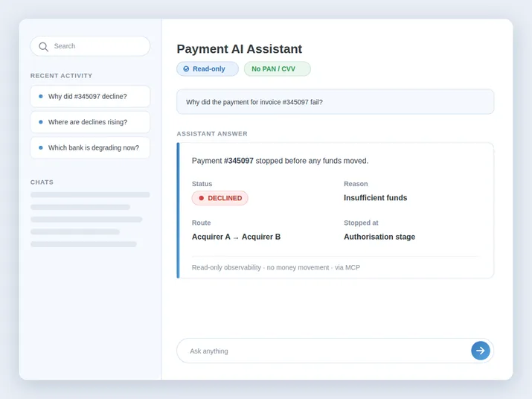
Task: Click the 'CHATS' section heading
Action: click(42, 182)
